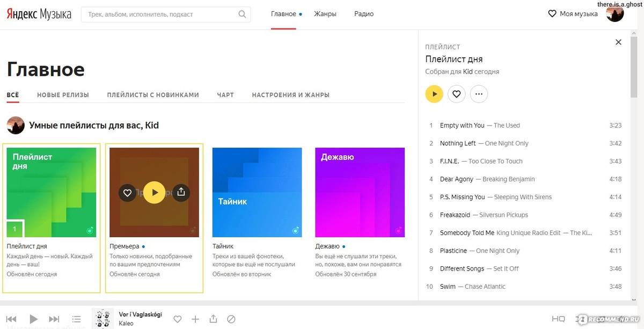Screen dimensions: 644x329
Task: Share the Премьера playlist from cover
Action: click(181, 193)
